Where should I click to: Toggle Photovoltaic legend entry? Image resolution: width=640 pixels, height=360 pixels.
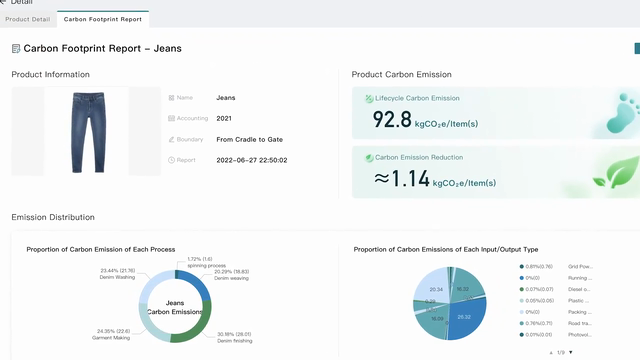556,335
